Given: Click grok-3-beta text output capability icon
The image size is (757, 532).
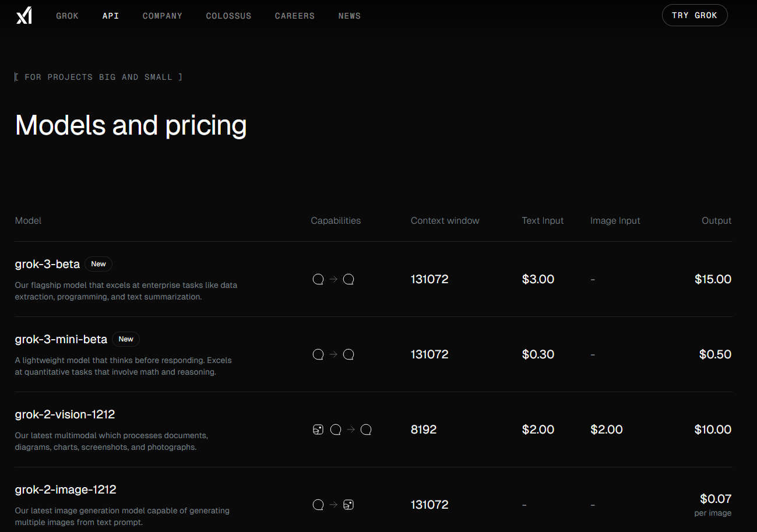Looking at the screenshot, I should point(348,279).
